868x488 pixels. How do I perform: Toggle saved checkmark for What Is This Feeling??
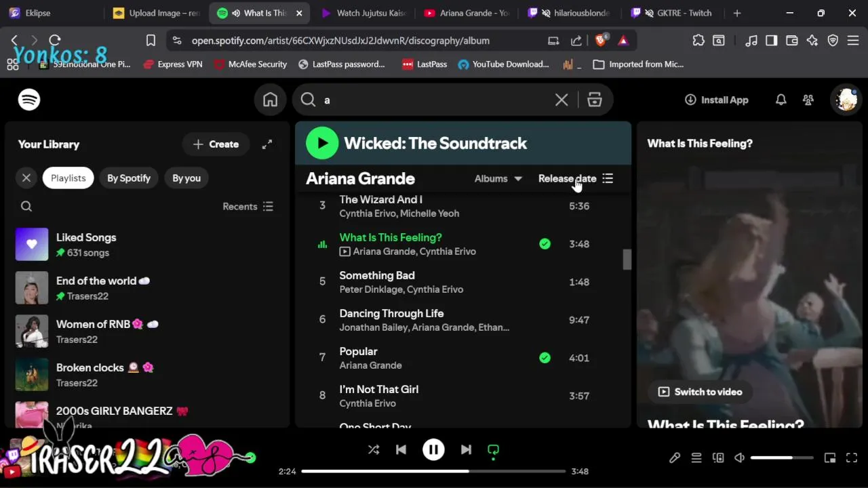(x=545, y=244)
